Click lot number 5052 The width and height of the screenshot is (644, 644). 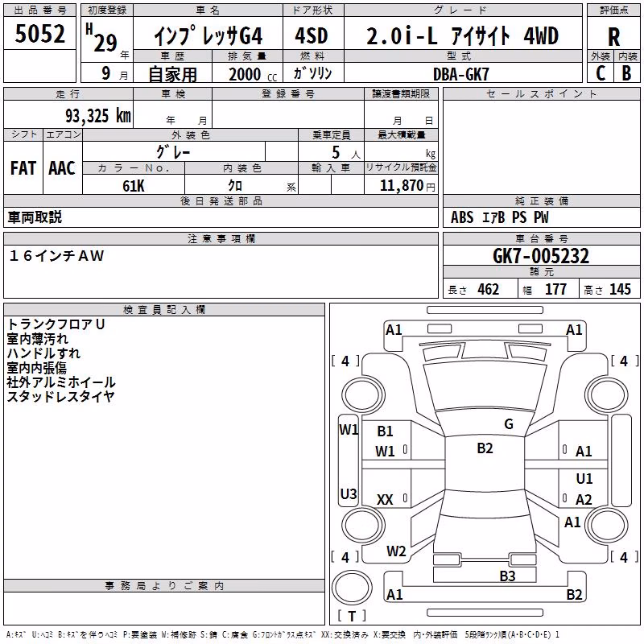(x=39, y=34)
